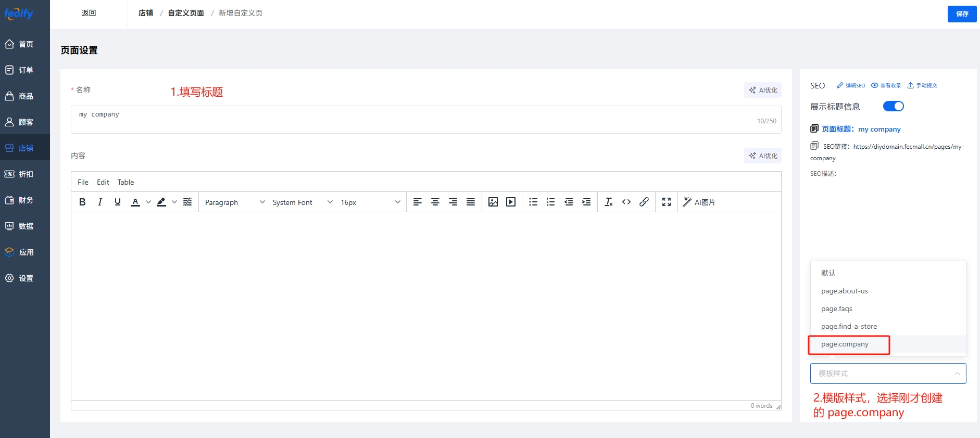Insert a hyperlink via link icon
Image resolution: width=980 pixels, height=438 pixels.
coord(644,202)
